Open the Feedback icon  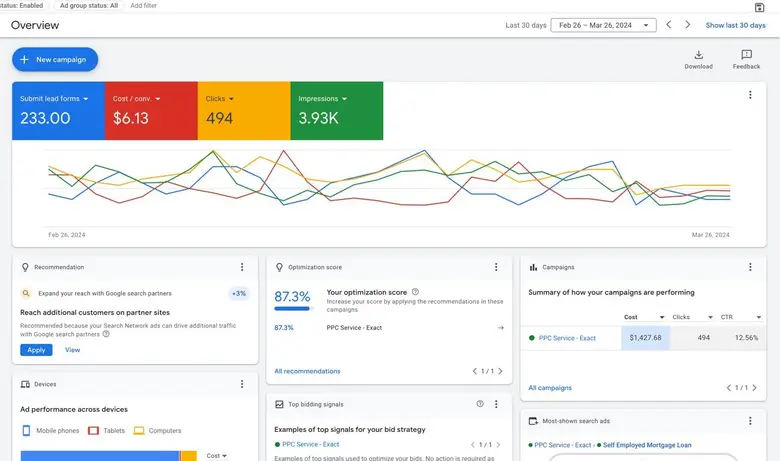tap(746, 56)
